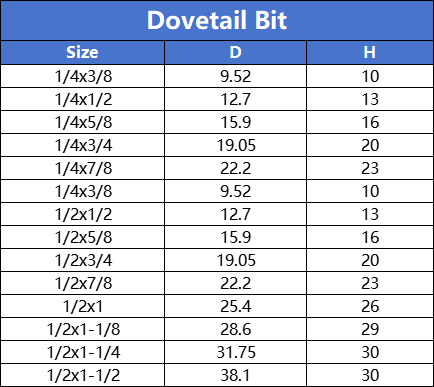
Task: Click the 1/2x1-1/8 size cell
Action: [82, 329]
